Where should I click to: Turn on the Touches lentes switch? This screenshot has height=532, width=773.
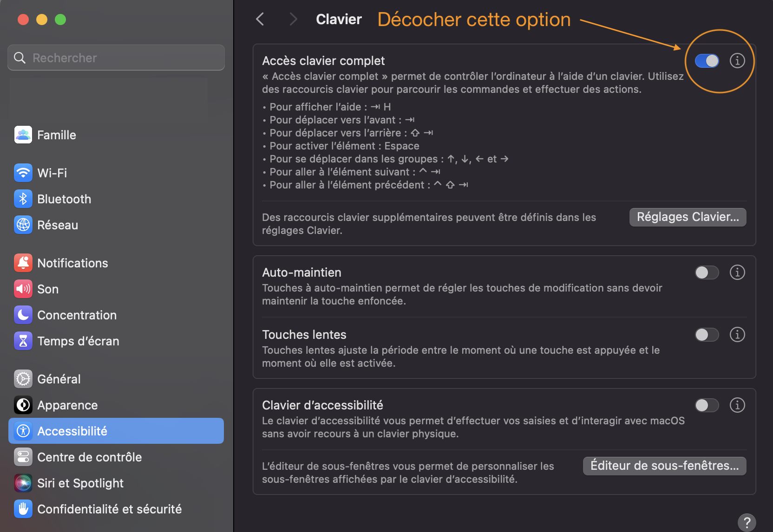point(707,335)
